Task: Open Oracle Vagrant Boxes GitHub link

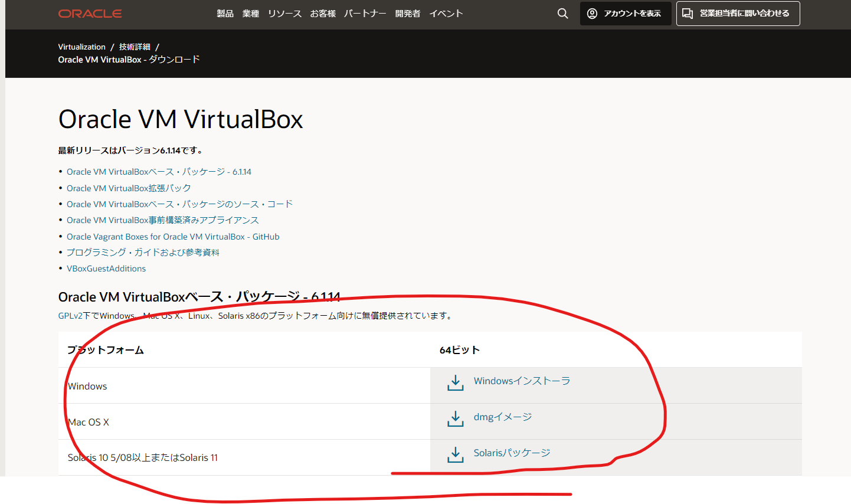Action: coord(173,237)
